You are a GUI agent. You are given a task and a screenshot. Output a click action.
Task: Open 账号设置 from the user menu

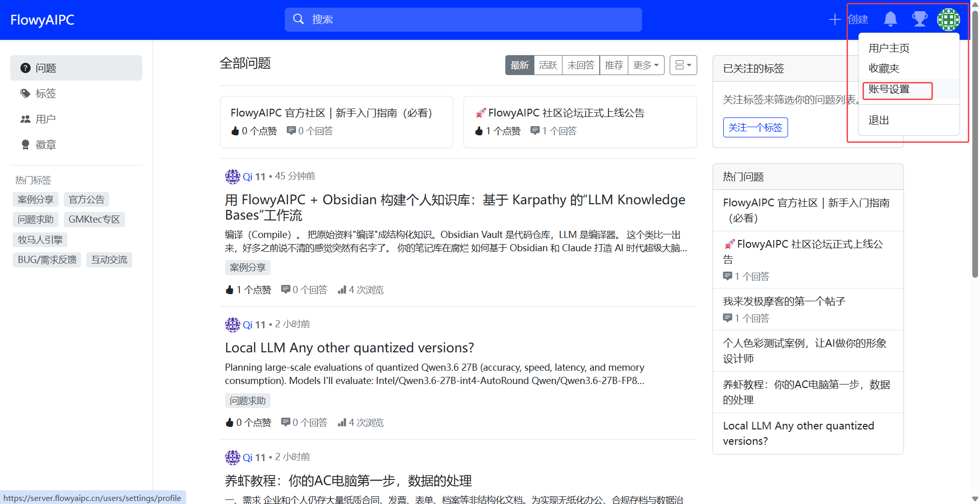[889, 89]
